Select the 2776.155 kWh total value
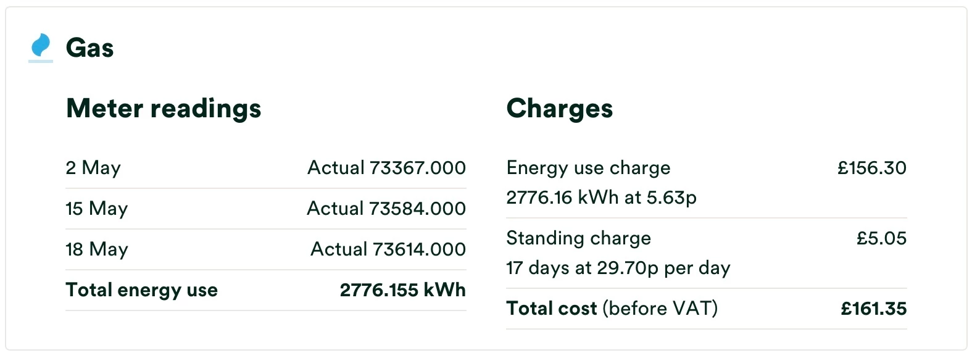This screenshot has width=980, height=358. (x=403, y=290)
